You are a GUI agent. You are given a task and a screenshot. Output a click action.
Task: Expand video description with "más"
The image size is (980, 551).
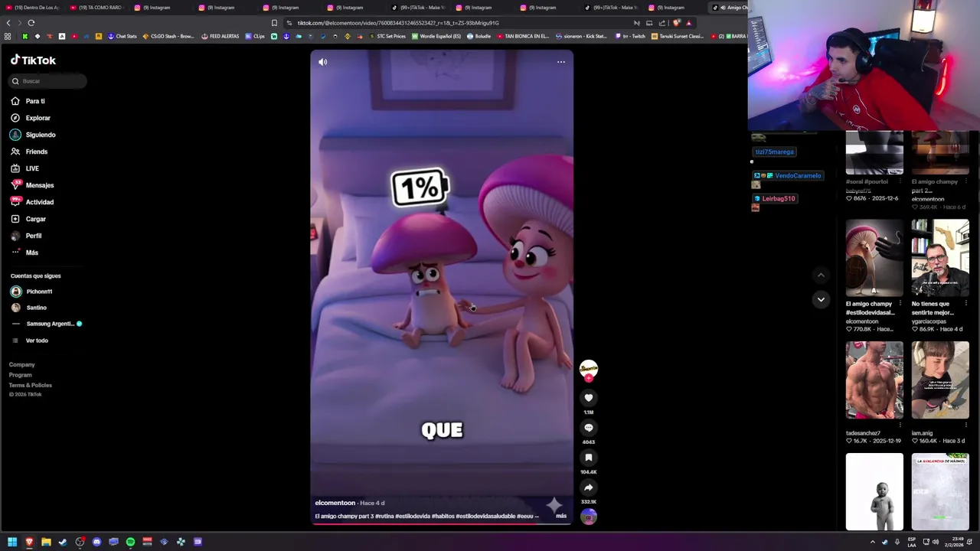coord(561,516)
